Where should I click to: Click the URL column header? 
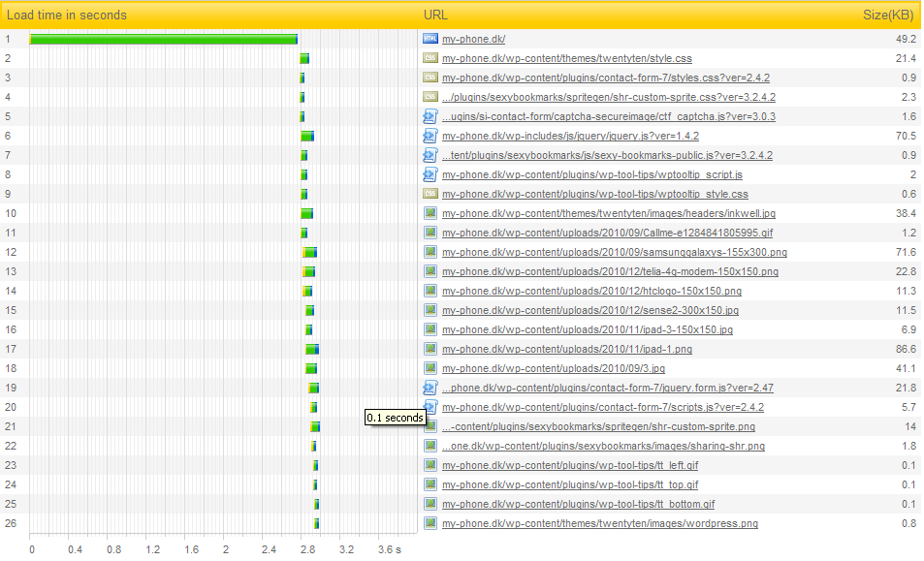(x=435, y=16)
